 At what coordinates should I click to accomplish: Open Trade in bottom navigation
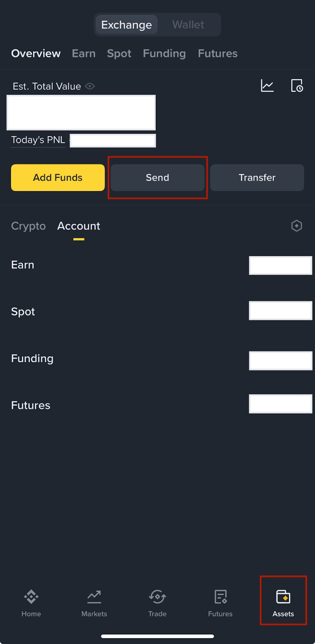(x=157, y=603)
